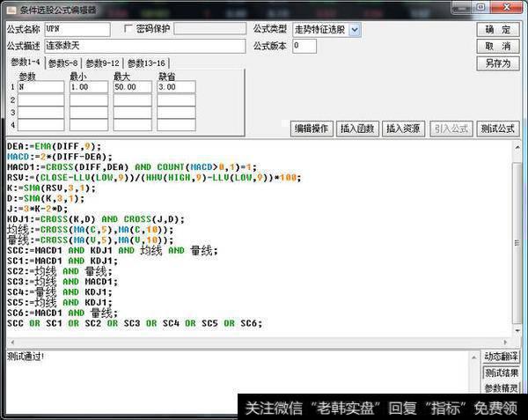
Task: Click the 插入资源 button
Action: click(x=403, y=129)
